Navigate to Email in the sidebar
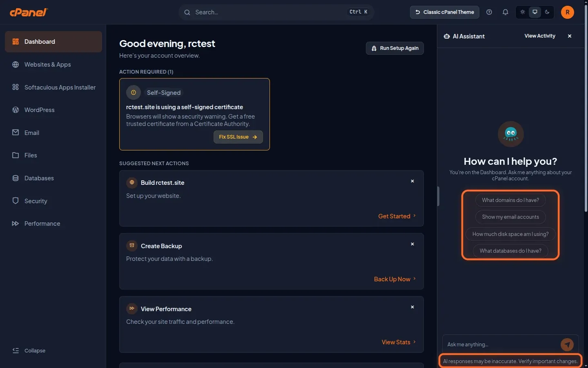 (53, 132)
